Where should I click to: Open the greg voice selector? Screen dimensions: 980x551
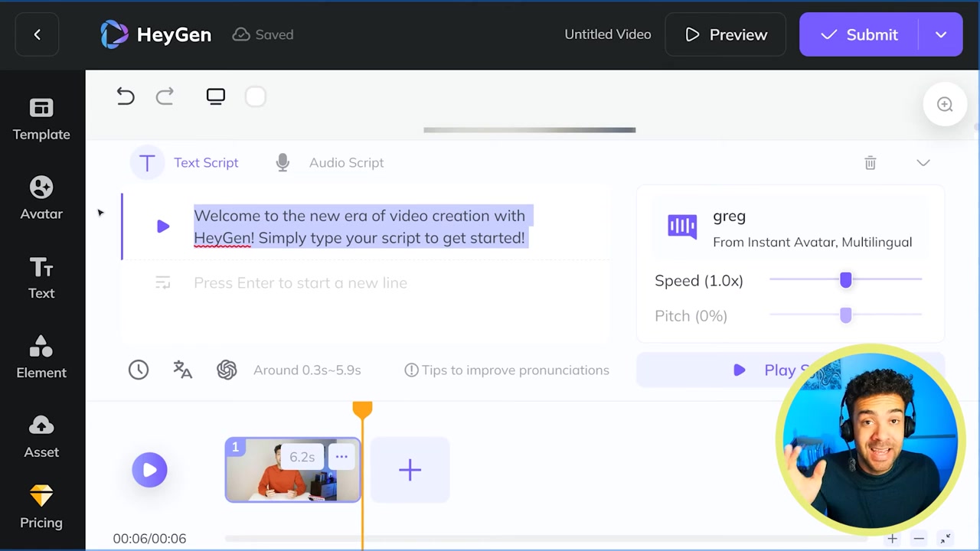[x=790, y=227]
